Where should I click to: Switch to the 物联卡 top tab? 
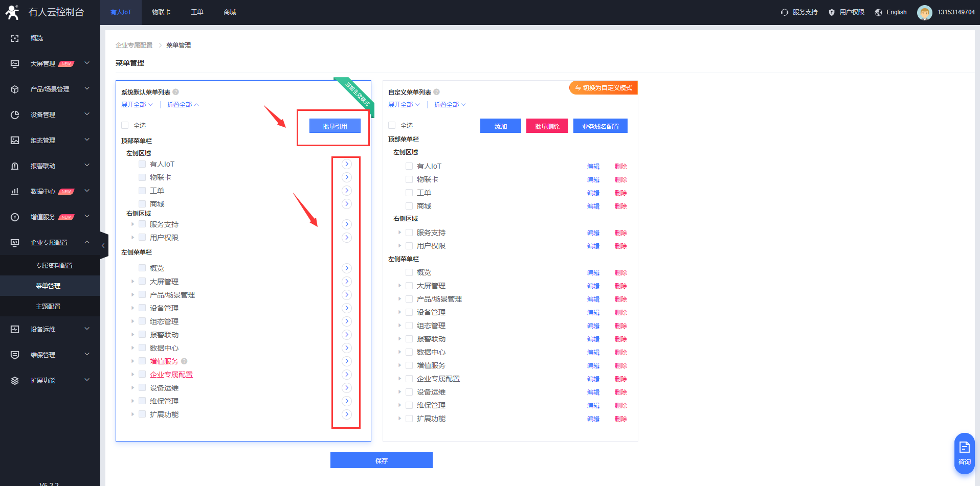(161, 12)
